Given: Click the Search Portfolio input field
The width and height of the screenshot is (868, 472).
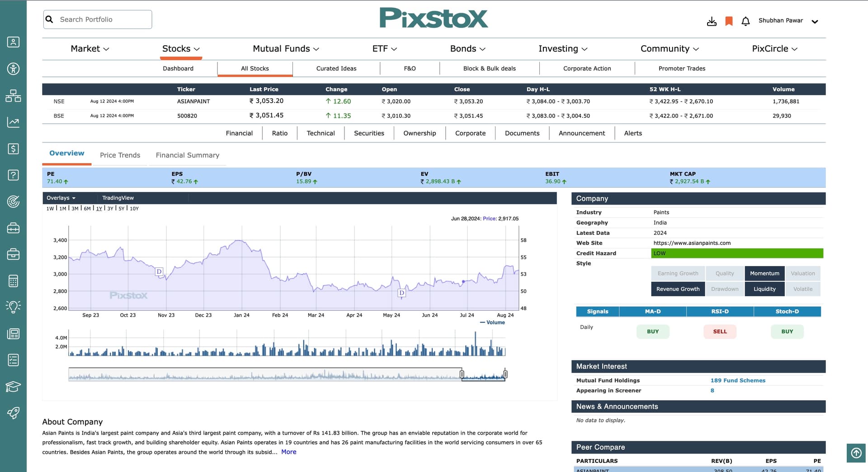Looking at the screenshot, I should 98,19.
